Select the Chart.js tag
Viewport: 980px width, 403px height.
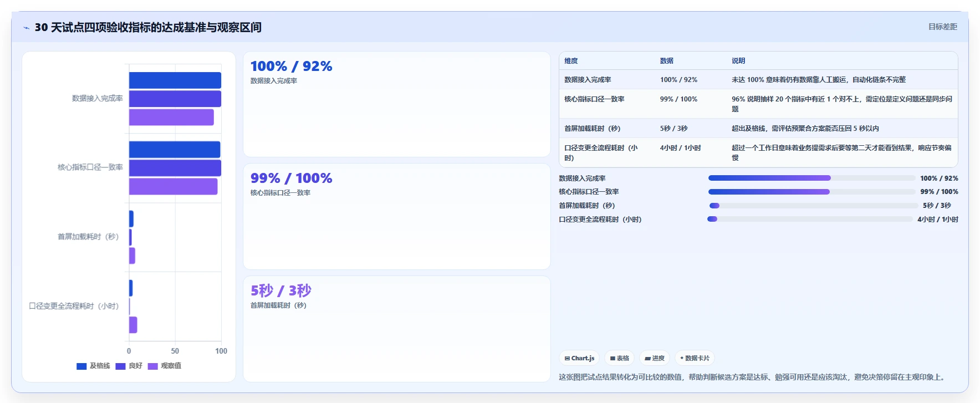pyautogui.click(x=579, y=358)
